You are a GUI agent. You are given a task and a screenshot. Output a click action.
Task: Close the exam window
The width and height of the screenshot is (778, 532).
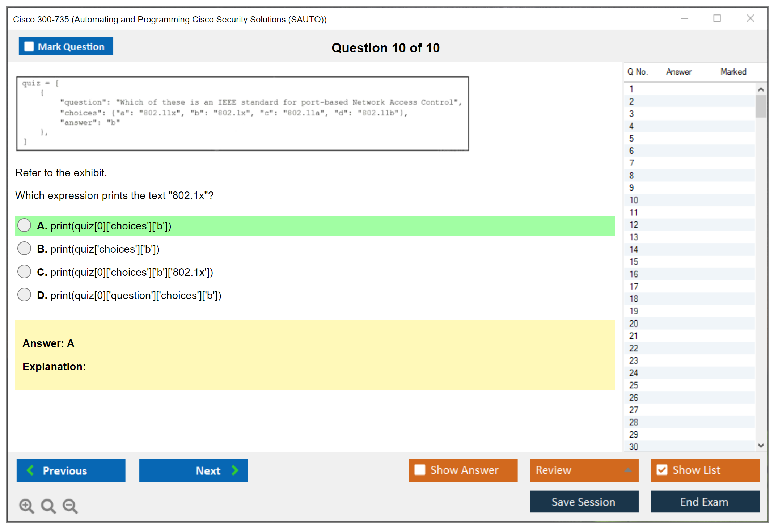point(750,18)
